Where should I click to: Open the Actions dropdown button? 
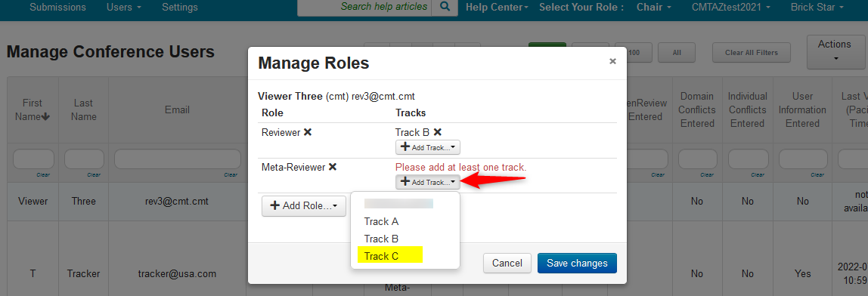(836, 51)
